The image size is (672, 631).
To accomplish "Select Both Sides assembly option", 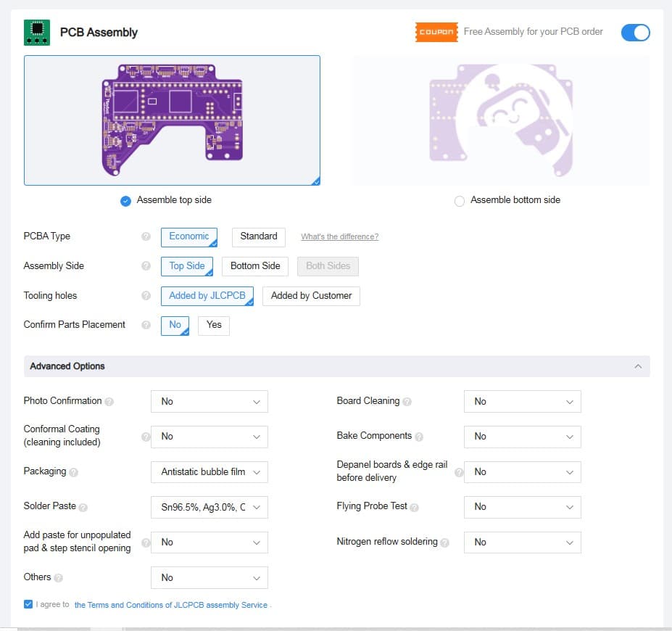I will point(328,267).
